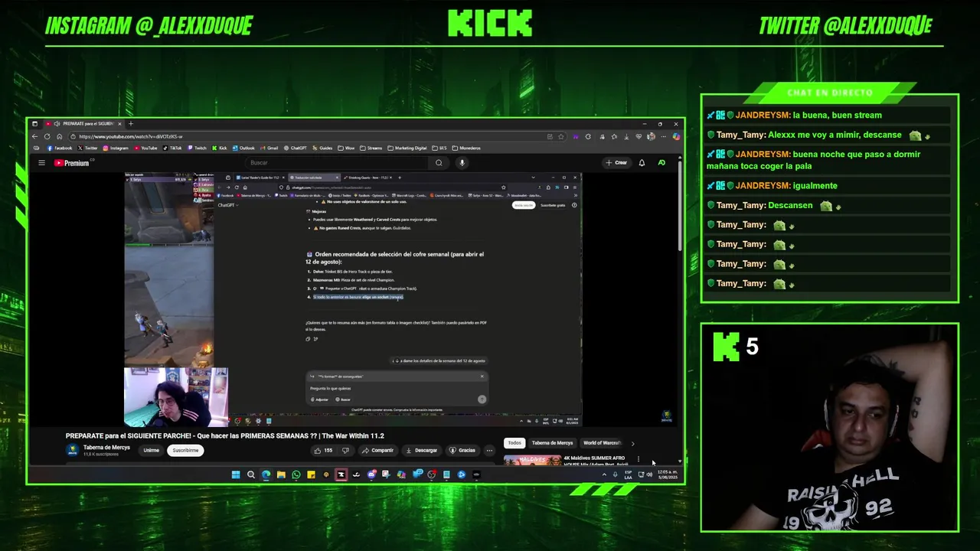Image resolution: width=980 pixels, height=551 pixels.
Task: Open the YouTube hamburger guide menu
Action: pos(41,162)
